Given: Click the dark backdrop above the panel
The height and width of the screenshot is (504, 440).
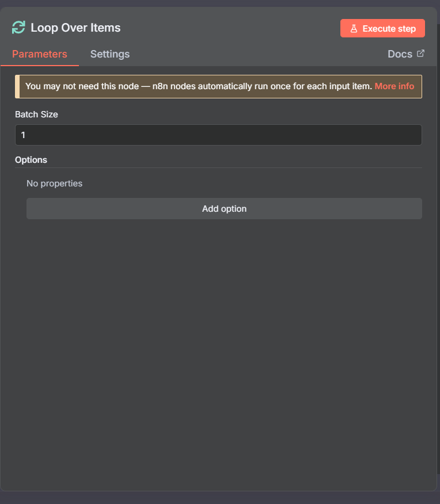Looking at the screenshot, I should (x=219, y=3).
